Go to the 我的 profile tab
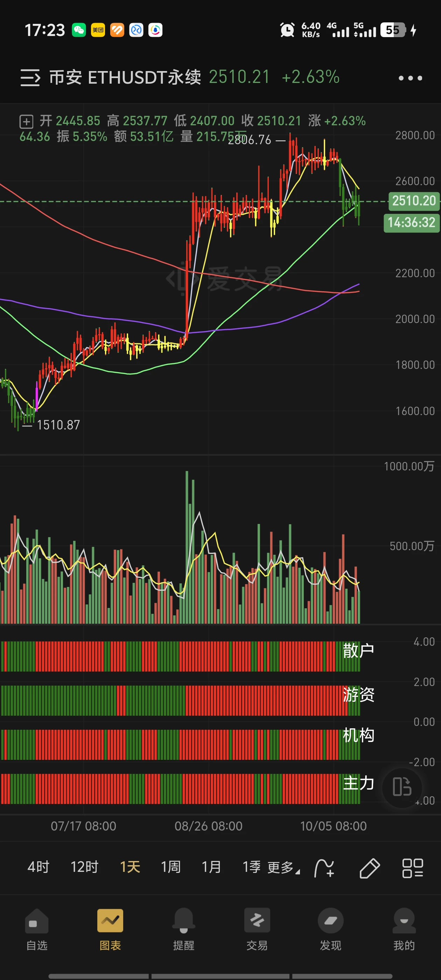 [x=404, y=929]
